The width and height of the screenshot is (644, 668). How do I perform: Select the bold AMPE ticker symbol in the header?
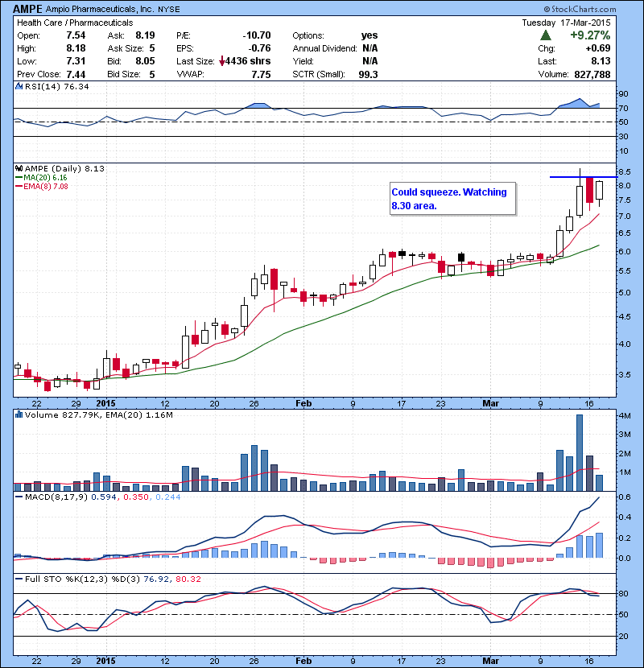click(27, 9)
